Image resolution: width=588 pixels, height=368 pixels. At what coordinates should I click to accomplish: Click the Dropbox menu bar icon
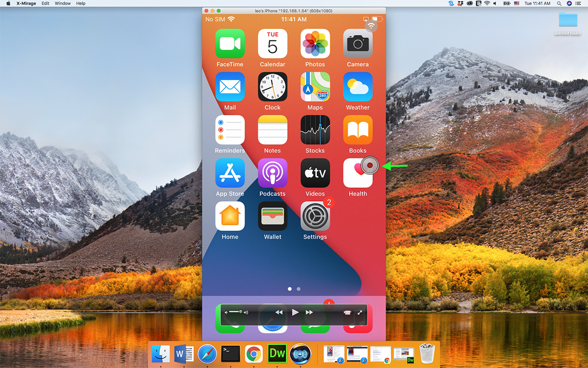pyautogui.click(x=460, y=3)
